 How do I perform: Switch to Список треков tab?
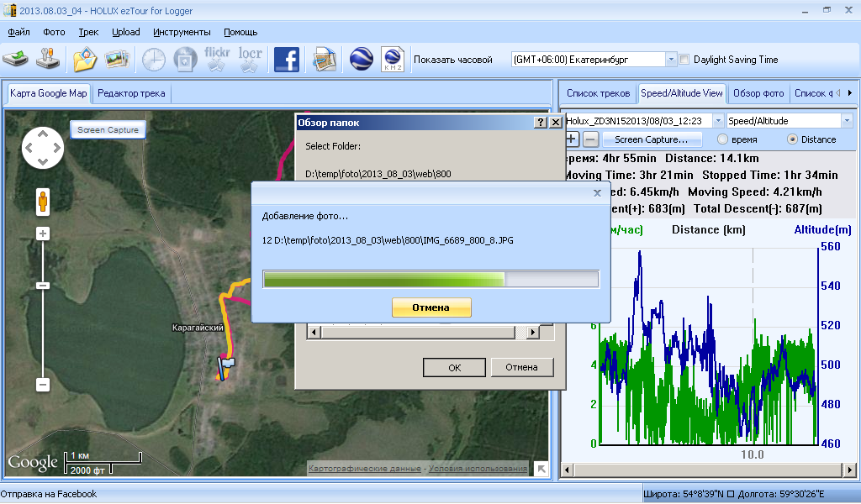[598, 93]
